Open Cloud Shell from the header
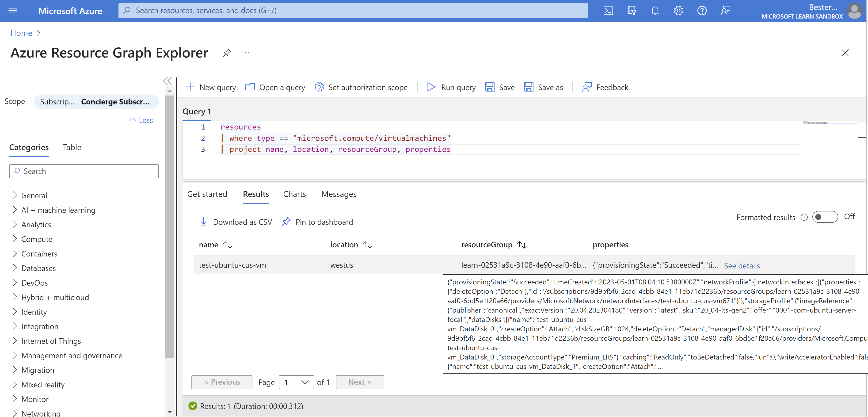 [x=608, y=11]
